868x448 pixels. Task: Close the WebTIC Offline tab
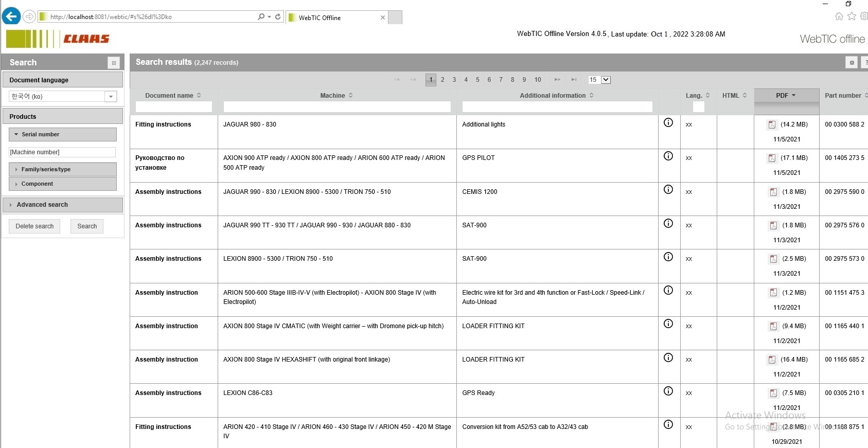click(x=382, y=17)
